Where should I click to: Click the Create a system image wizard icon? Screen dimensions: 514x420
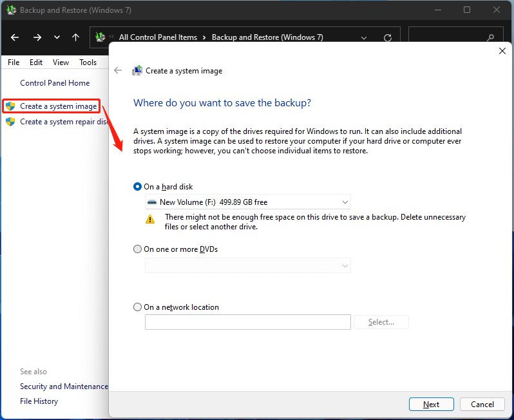tap(137, 70)
